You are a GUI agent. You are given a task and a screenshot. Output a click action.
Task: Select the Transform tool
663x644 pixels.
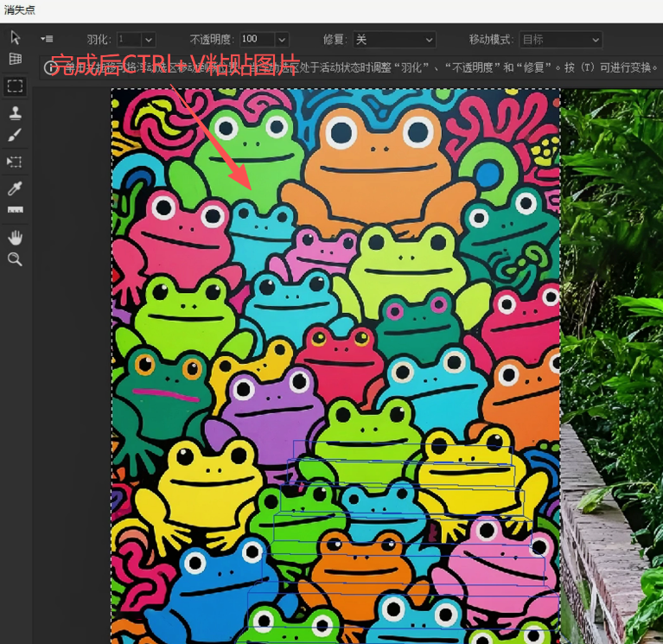point(15,162)
